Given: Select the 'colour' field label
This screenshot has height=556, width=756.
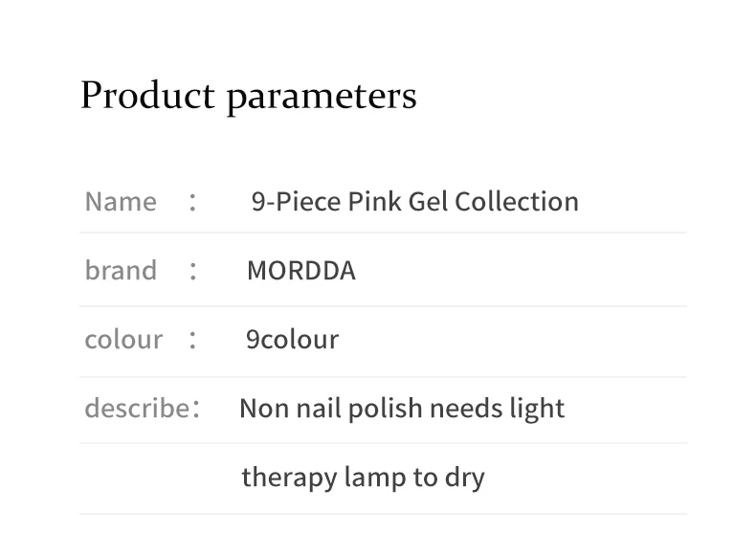Looking at the screenshot, I should coord(123,340).
